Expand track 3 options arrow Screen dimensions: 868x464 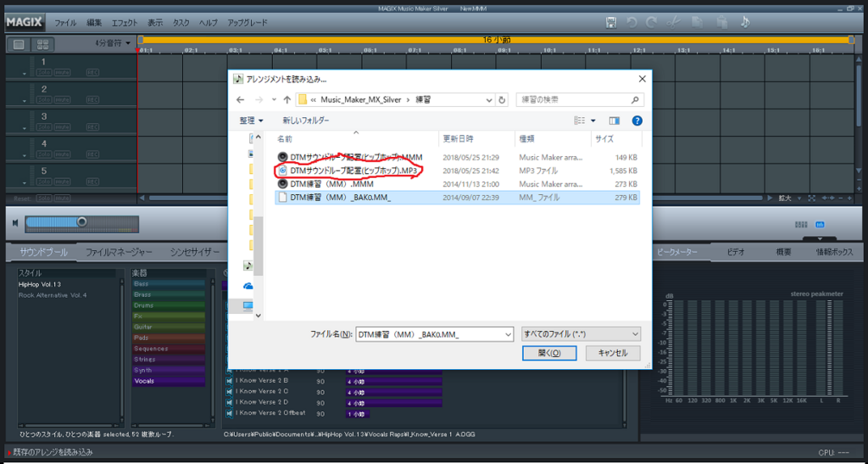25,128
